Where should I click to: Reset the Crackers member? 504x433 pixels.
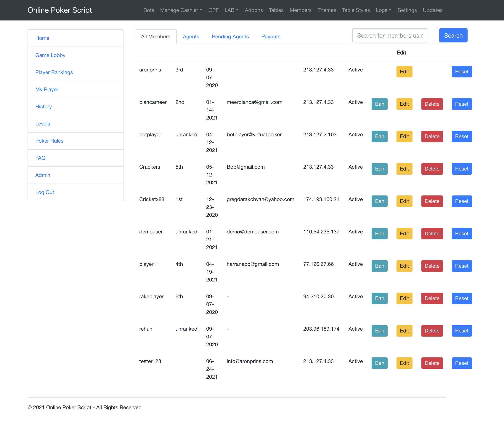pyautogui.click(x=462, y=169)
